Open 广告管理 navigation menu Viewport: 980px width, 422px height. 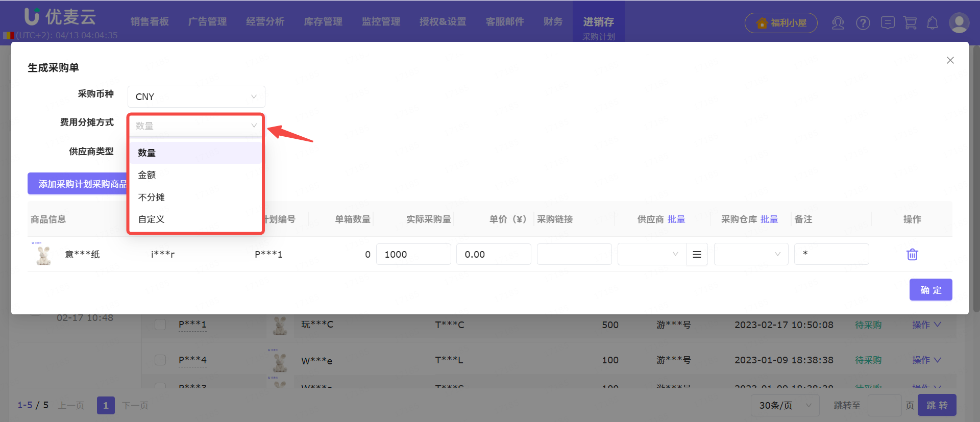[x=207, y=21]
